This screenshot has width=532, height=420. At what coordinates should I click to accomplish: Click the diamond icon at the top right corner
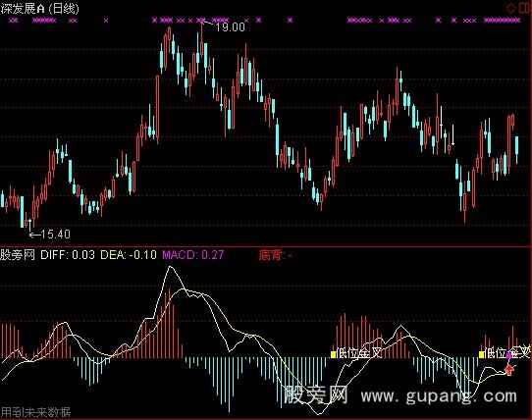point(511,8)
